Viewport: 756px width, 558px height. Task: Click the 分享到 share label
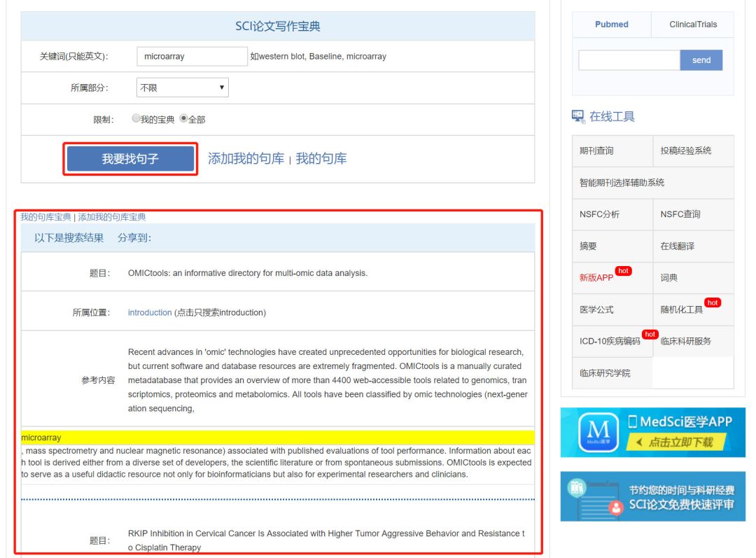click(x=134, y=238)
